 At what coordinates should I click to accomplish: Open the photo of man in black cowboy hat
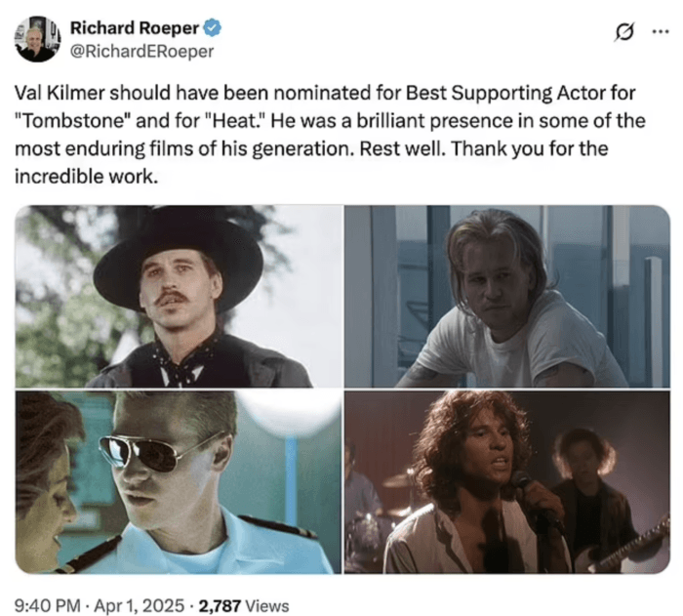point(179,296)
